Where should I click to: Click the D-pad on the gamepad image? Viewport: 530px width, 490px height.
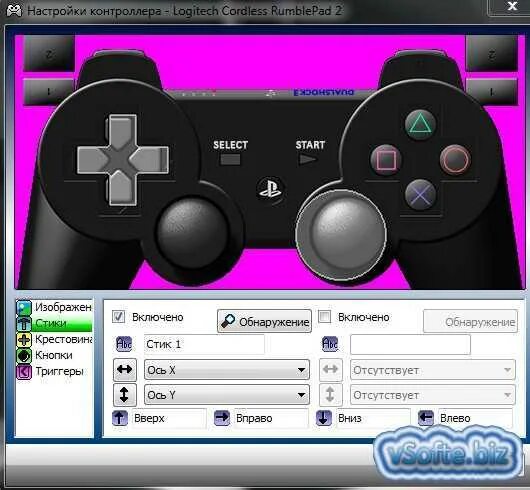tap(123, 160)
